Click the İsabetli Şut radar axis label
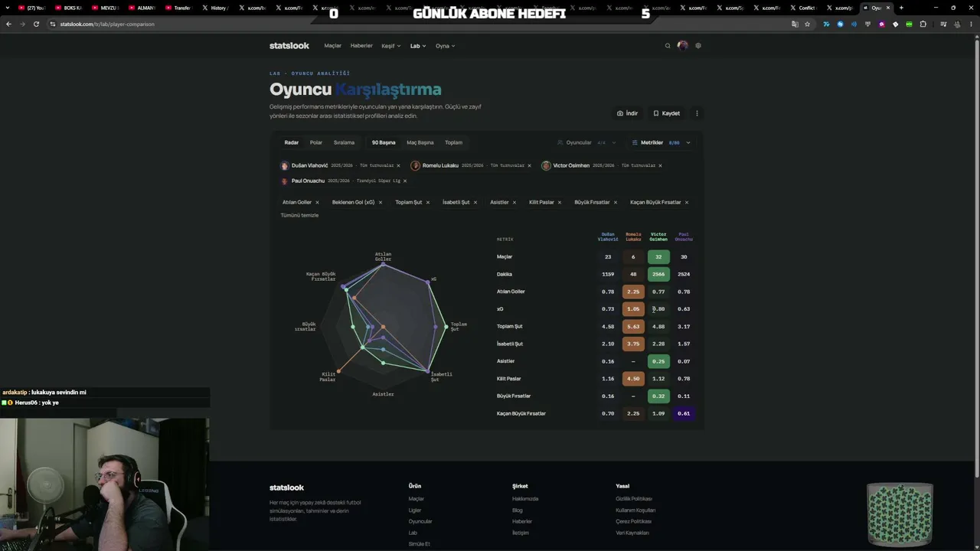 (441, 377)
